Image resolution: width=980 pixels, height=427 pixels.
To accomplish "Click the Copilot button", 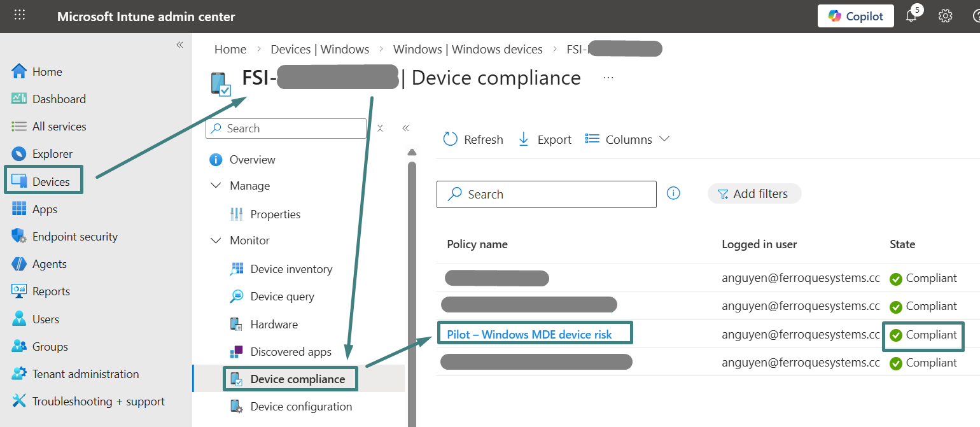I will click(x=855, y=16).
